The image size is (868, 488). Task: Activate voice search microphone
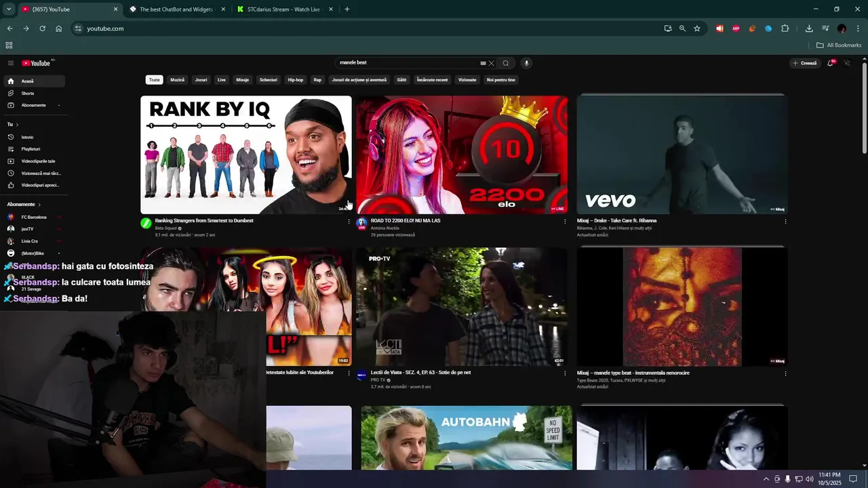[x=526, y=63]
